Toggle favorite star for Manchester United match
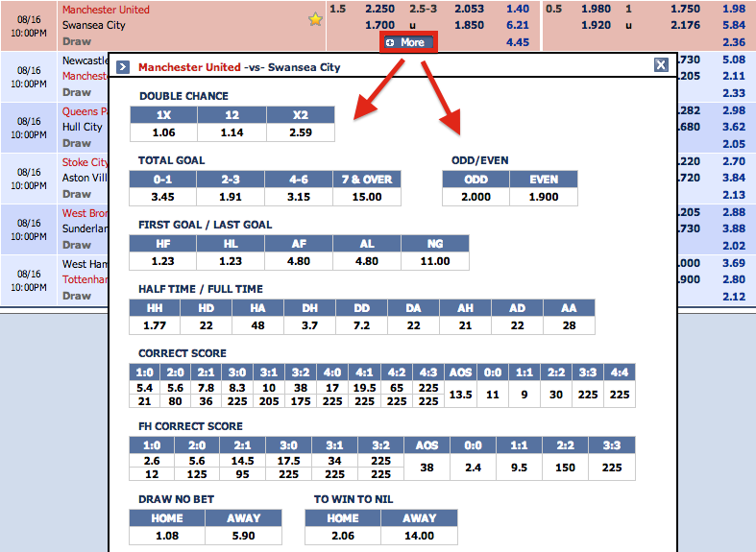The image size is (756, 552). (315, 19)
